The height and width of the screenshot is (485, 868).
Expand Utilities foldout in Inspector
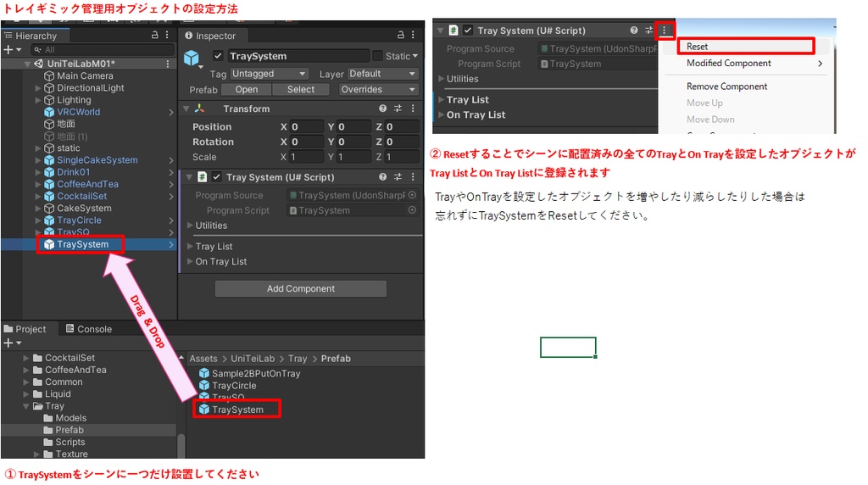[191, 226]
